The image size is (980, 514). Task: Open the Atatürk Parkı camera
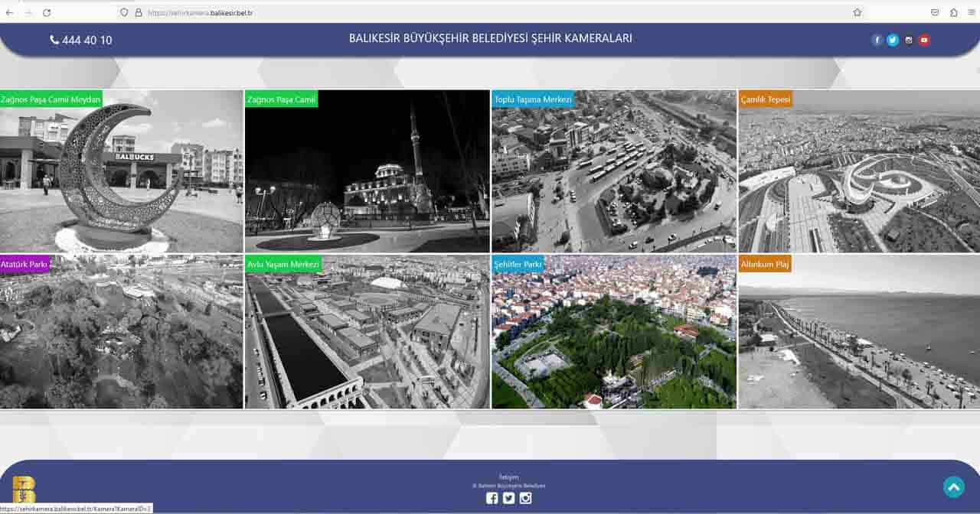121,333
